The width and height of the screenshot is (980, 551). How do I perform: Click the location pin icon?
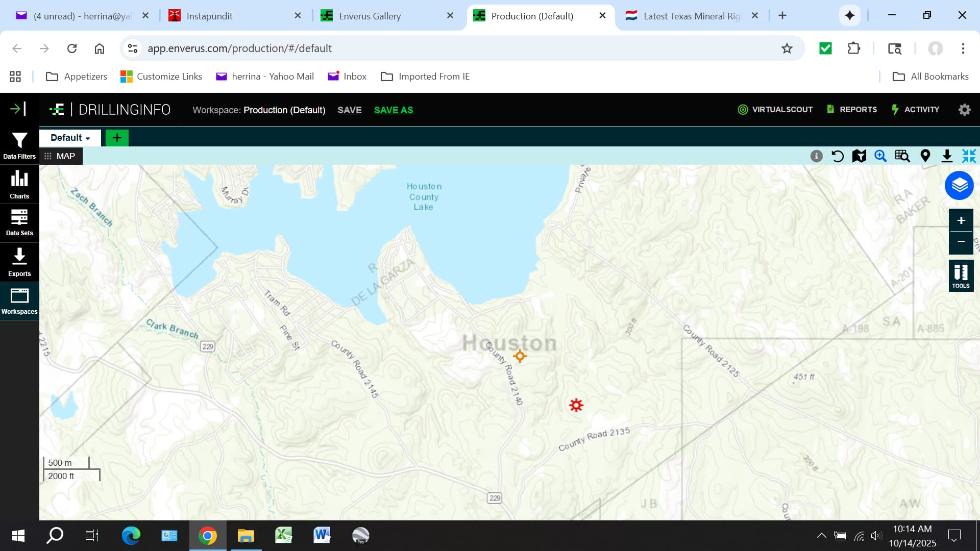pyautogui.click(x=925, y=156)
